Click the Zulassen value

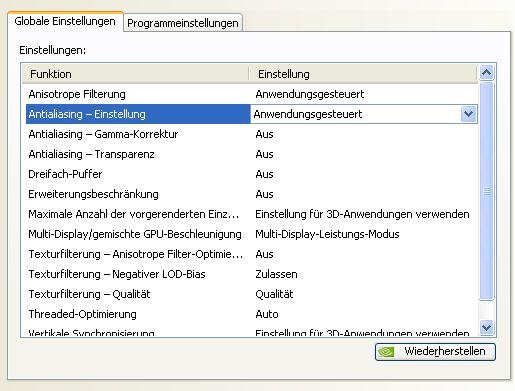click(276, 274)
